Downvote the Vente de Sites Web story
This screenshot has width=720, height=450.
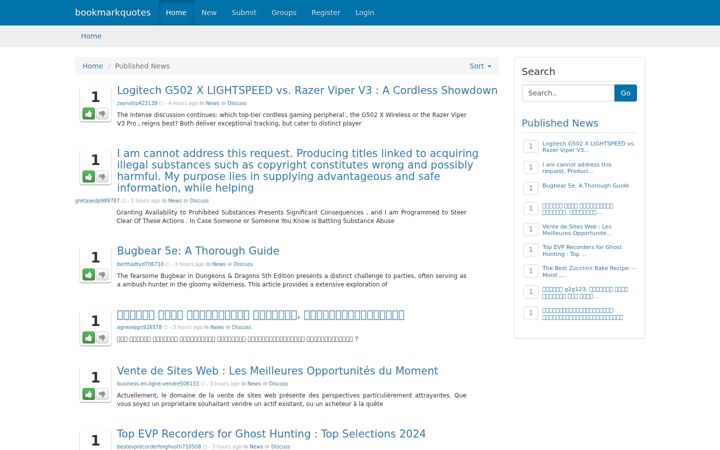click(102, 394)
